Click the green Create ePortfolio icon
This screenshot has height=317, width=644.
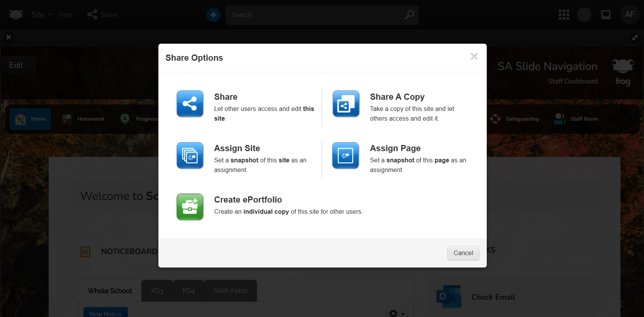point(190,207)
